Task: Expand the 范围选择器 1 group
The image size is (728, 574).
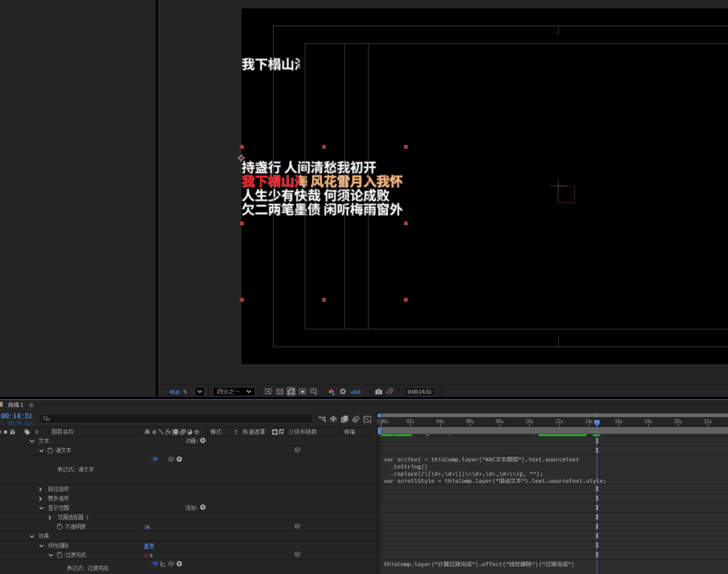Action: point(50,517)
